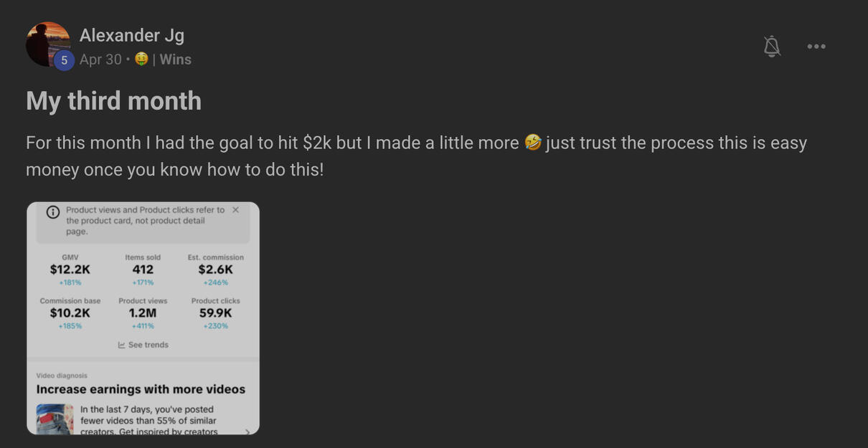Viewport: 868px width, 448px height.
Task: Click the money-face emoji category icon
Action: [x=141, y=59]
